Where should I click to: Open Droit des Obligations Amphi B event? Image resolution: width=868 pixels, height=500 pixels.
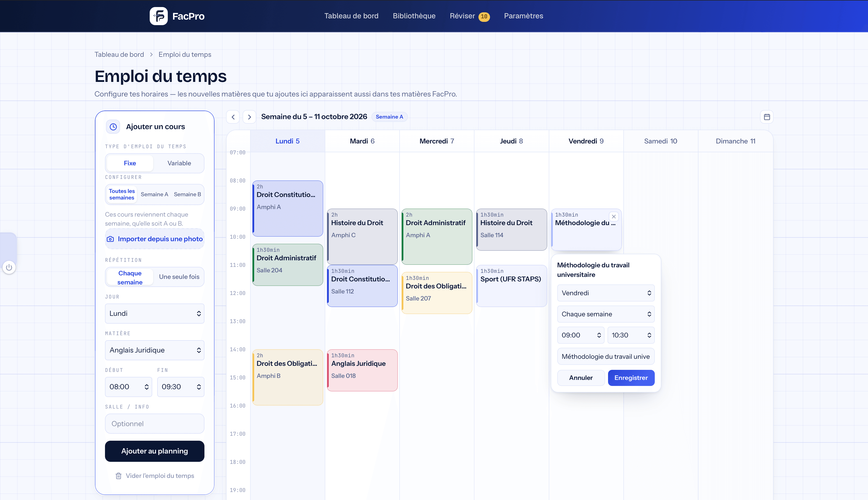point(288,377)
